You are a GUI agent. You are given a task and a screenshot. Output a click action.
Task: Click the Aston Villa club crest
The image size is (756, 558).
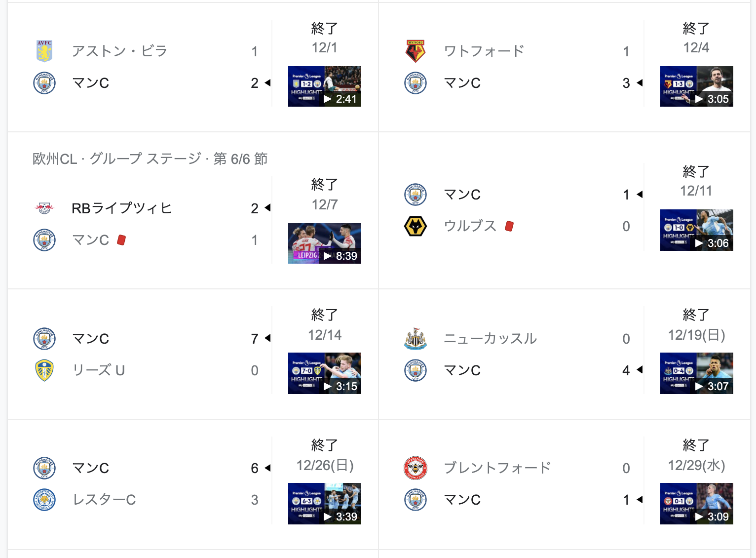pyautogui.click(x=44, y=51)
